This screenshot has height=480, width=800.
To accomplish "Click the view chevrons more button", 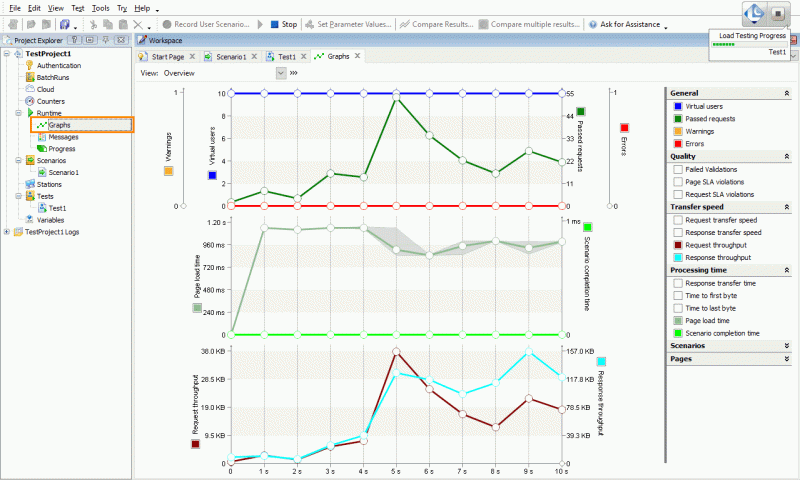I will [x=293, y=73].
